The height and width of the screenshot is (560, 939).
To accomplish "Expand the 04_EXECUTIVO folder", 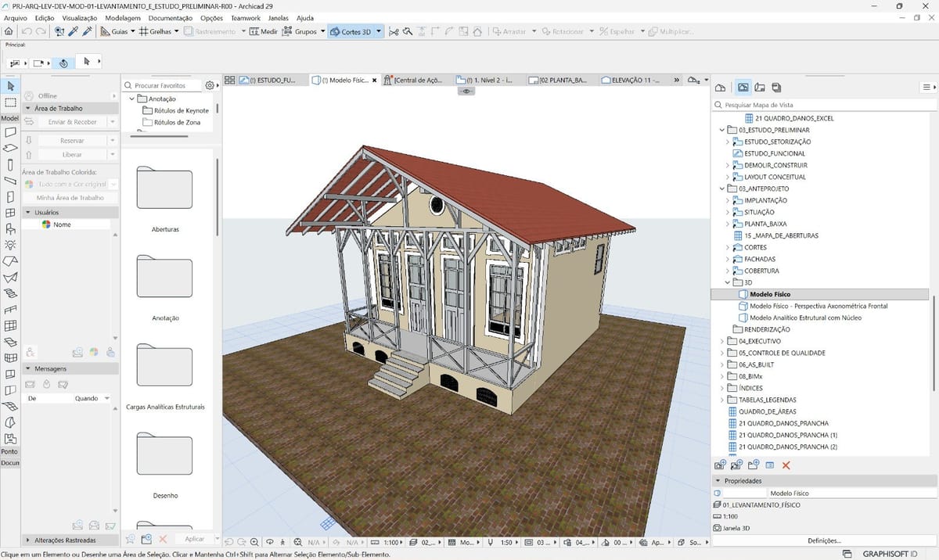I will click(721, 341).
